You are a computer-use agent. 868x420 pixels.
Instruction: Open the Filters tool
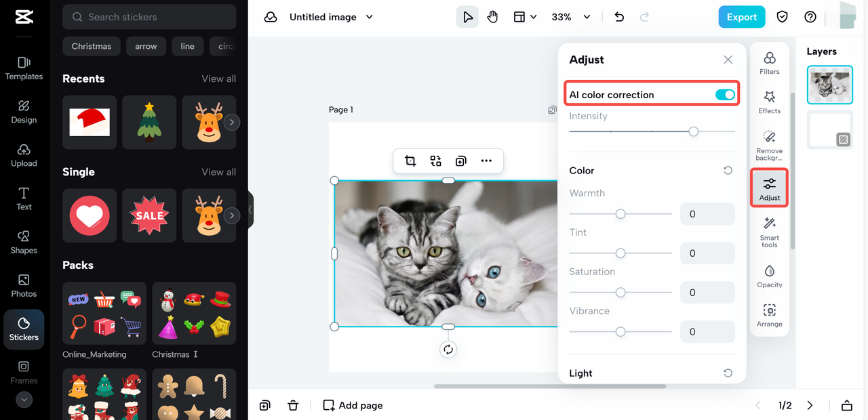pos(770,63)
